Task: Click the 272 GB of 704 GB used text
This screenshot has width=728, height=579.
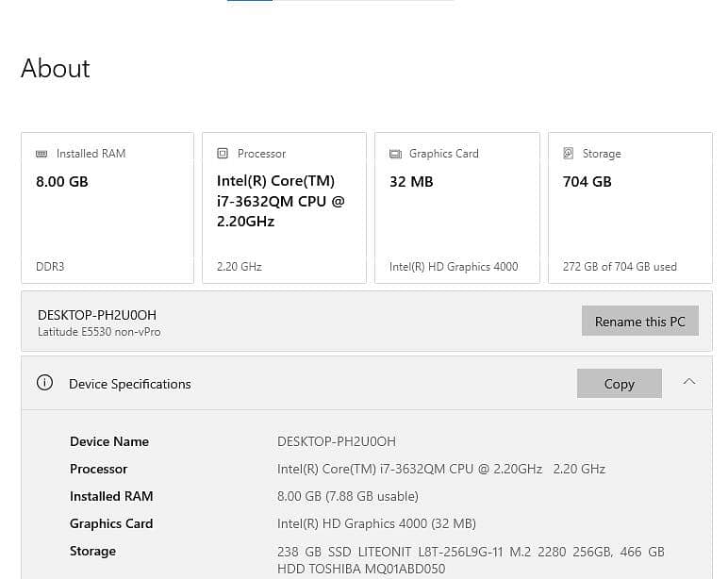Action: point(620,267)
